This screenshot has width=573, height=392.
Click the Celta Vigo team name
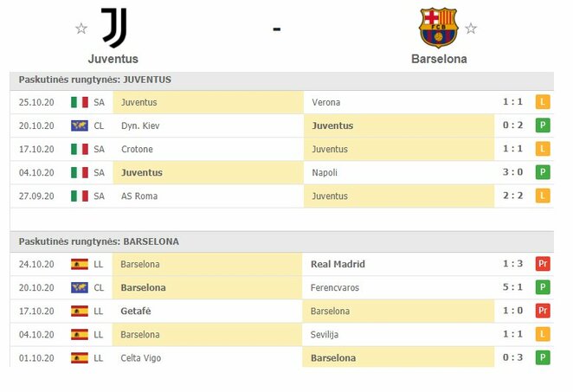click(x=142, y=357)
